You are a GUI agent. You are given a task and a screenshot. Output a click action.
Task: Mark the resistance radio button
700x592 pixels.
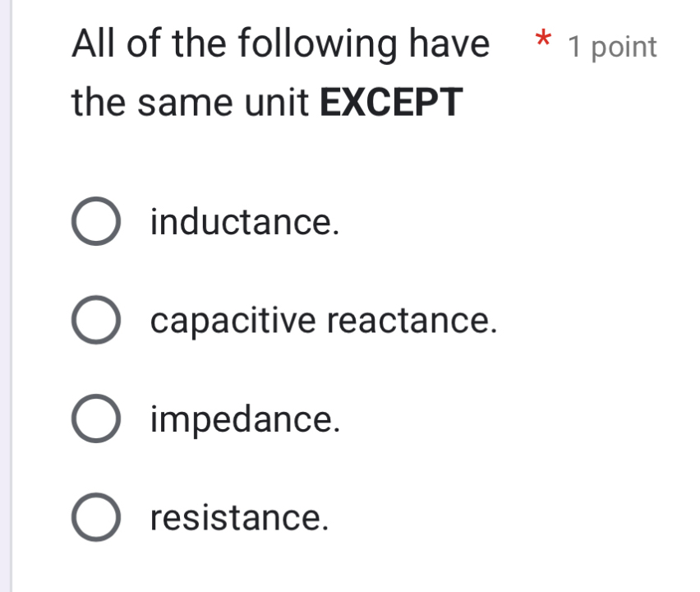tap(96, 519)
